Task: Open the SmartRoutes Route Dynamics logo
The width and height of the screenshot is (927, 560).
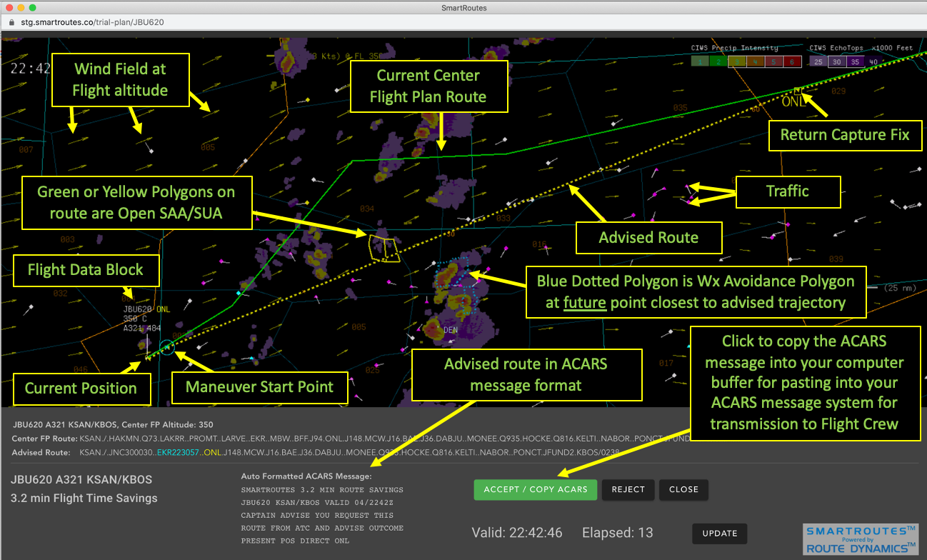Action: [860, 539]
